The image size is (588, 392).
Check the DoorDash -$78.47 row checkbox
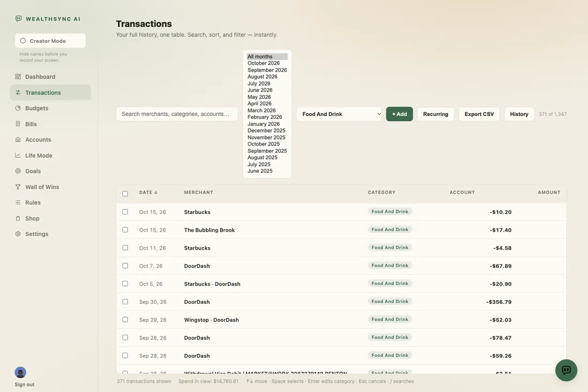(125, 337)
